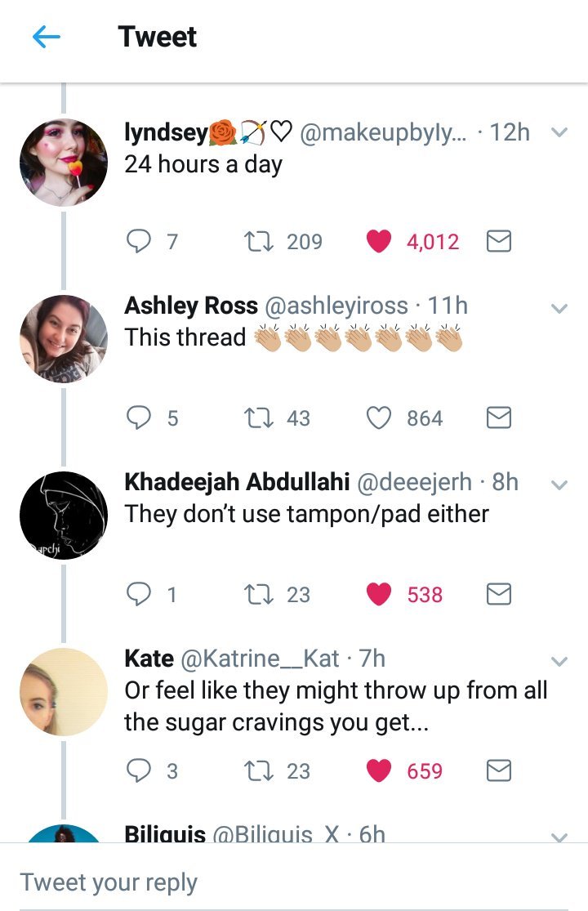Unlike Khadeejah's tweet with 538 likes
This screenshot has width=588, height=911.
pos(378,595)
